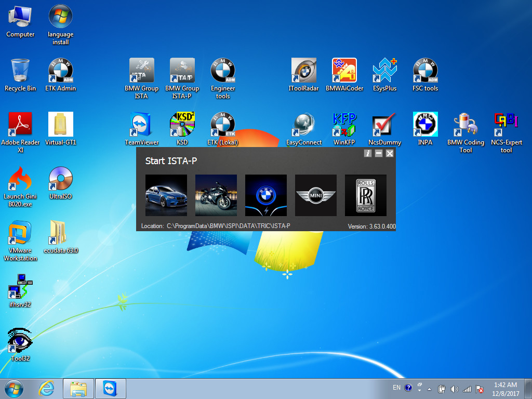The height and width of the screenshot is (399, 532).
Task: Show info in Start ISTA-P window
Action: pyautogui.click(x=368, y=153)
